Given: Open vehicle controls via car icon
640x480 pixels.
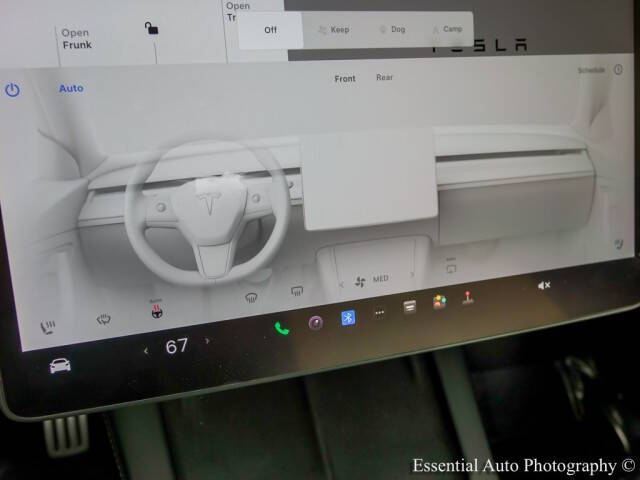Looking at the screenshot, I should click(x=60, y=365).
